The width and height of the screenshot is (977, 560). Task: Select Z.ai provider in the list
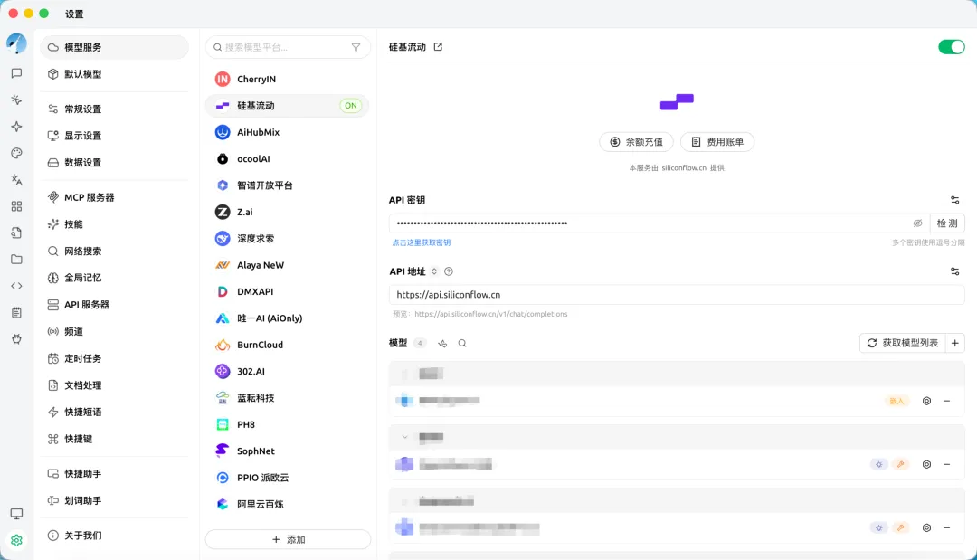[x=288, y=212]
